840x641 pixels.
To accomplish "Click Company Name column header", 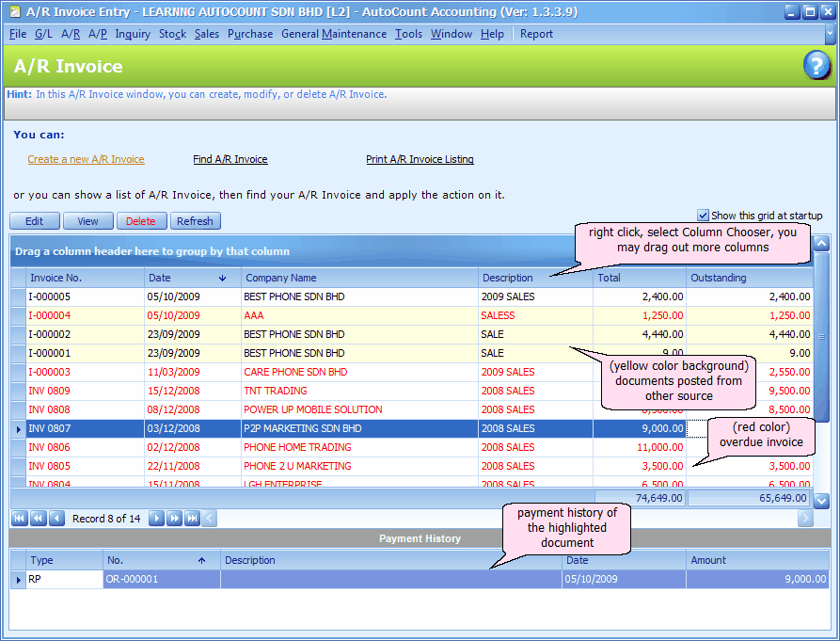I will (x=359, y=278).
